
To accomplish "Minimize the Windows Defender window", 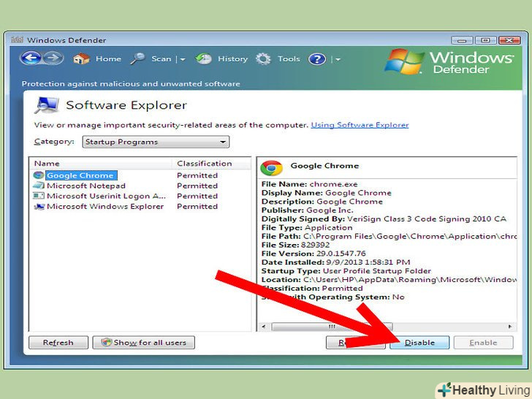I will 462,40.
